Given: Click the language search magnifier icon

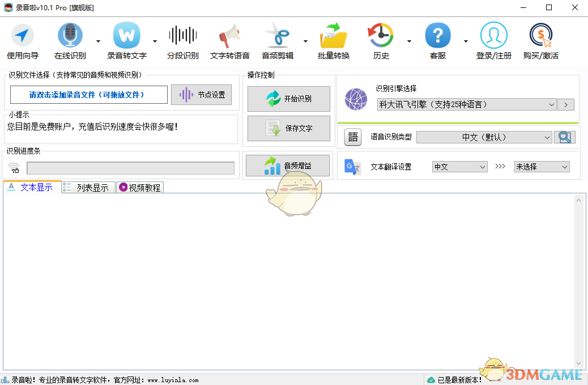Looking at the screenshot, I should [x=565, y=137].
